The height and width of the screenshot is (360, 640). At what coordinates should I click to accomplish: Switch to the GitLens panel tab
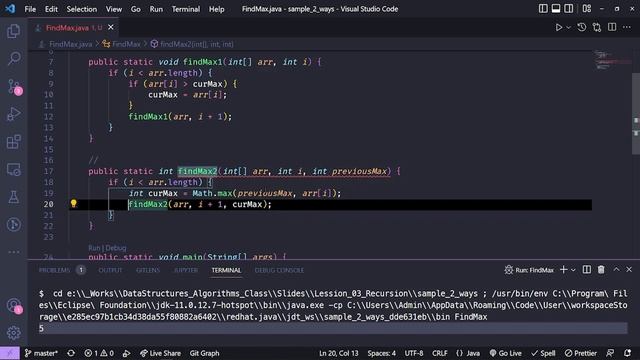(148, 270)
